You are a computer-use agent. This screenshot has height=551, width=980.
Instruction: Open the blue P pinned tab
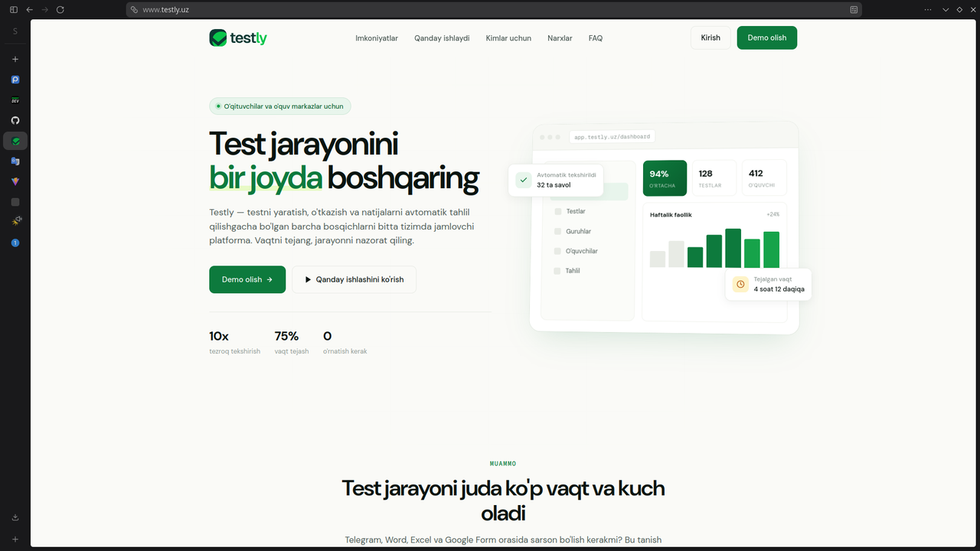click(15, 80)
